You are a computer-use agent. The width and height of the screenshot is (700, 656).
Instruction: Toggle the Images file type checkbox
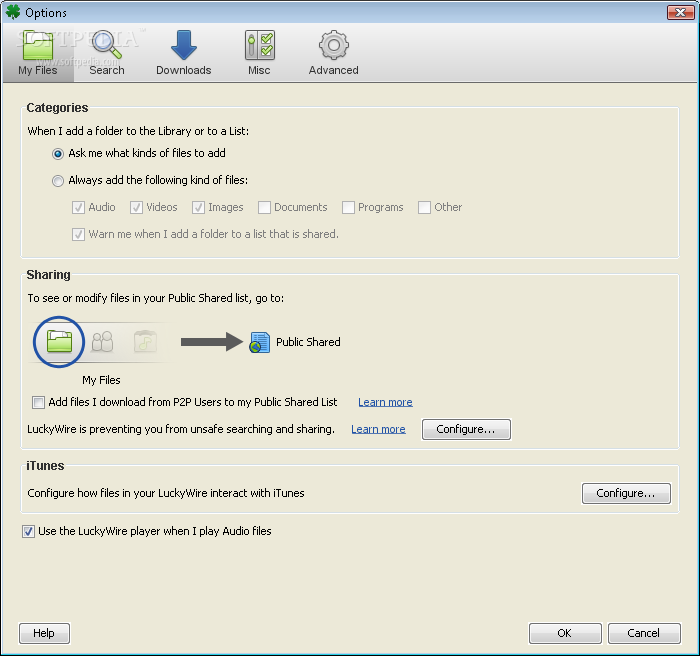(198, 208)
